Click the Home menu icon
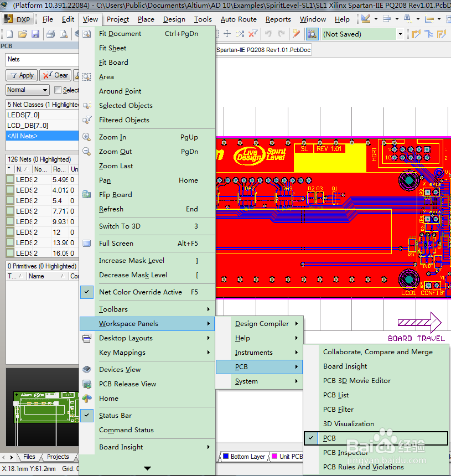Screen dimensions: 451x476 (87, 398)
